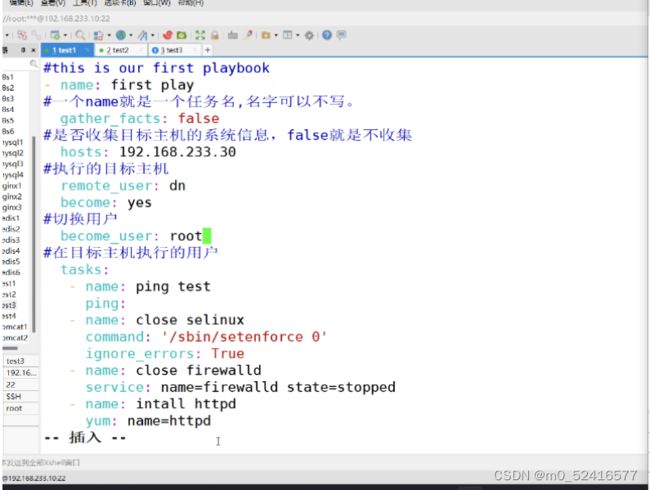The height and width of the screenshot is (490, 650).
Task: Select redis2 in session list
Action: [x=11, y=229]
